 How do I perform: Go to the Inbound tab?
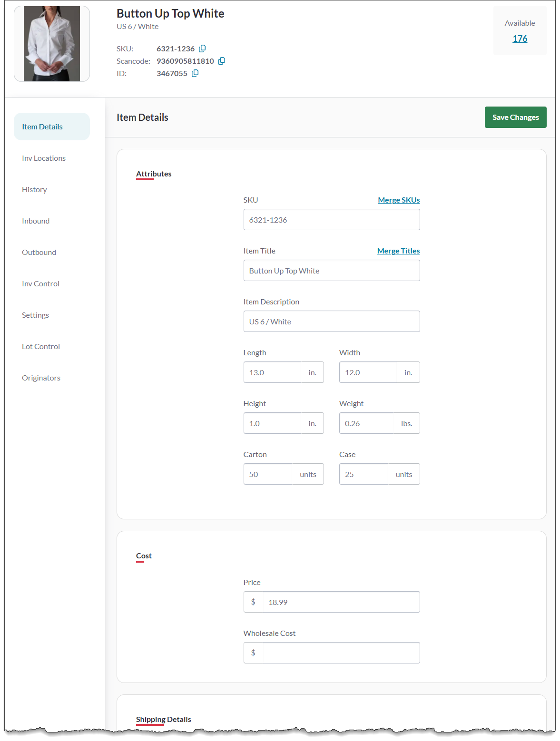coord(36,221)
